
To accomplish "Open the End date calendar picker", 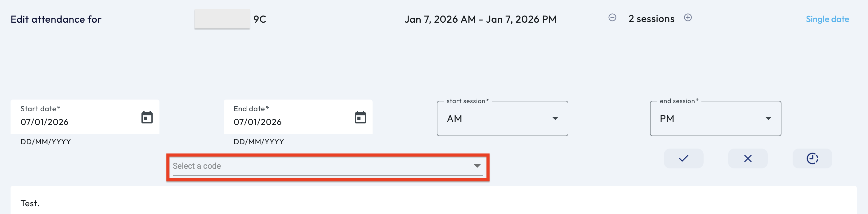I will [x=360, y=118].
